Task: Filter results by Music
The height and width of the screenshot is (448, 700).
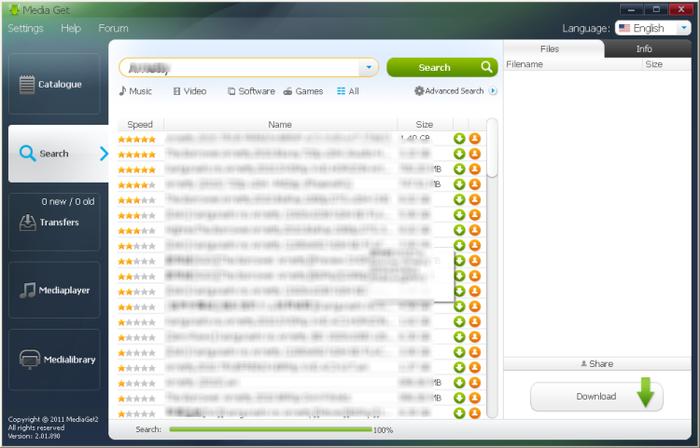Action: point(136,91)
